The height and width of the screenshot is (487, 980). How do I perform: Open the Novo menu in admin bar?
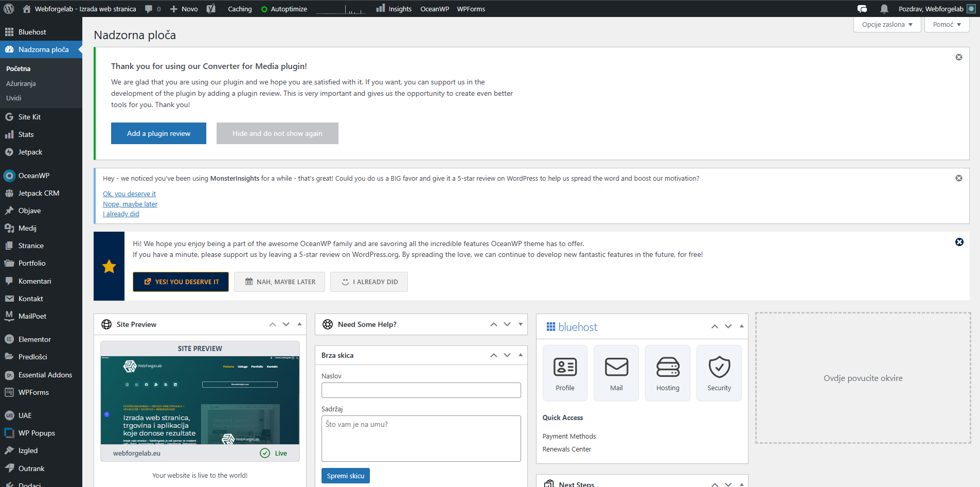[184, 8]
